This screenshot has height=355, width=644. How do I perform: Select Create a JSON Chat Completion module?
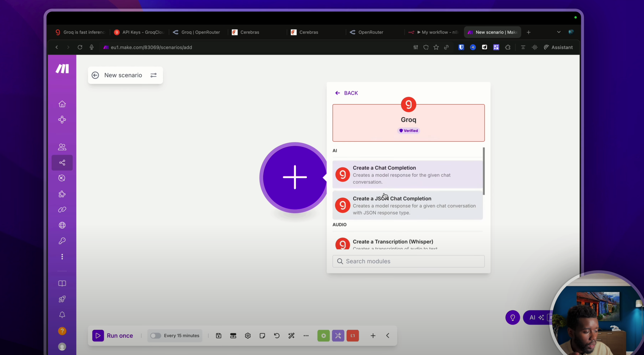tap(408, 205)
